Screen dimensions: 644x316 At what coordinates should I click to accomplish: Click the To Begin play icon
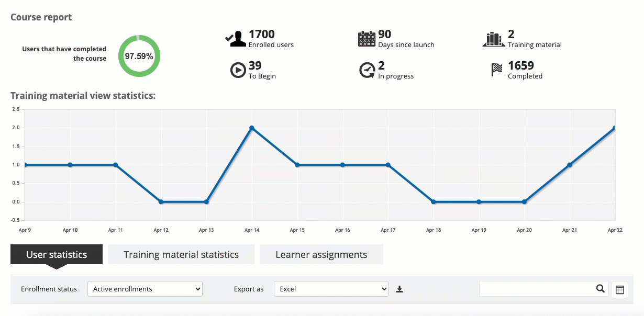point(238,70)
